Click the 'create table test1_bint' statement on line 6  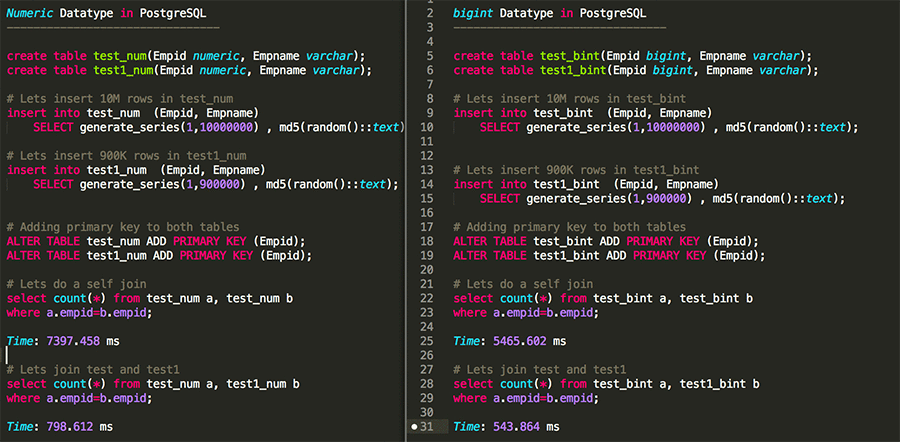636,71
